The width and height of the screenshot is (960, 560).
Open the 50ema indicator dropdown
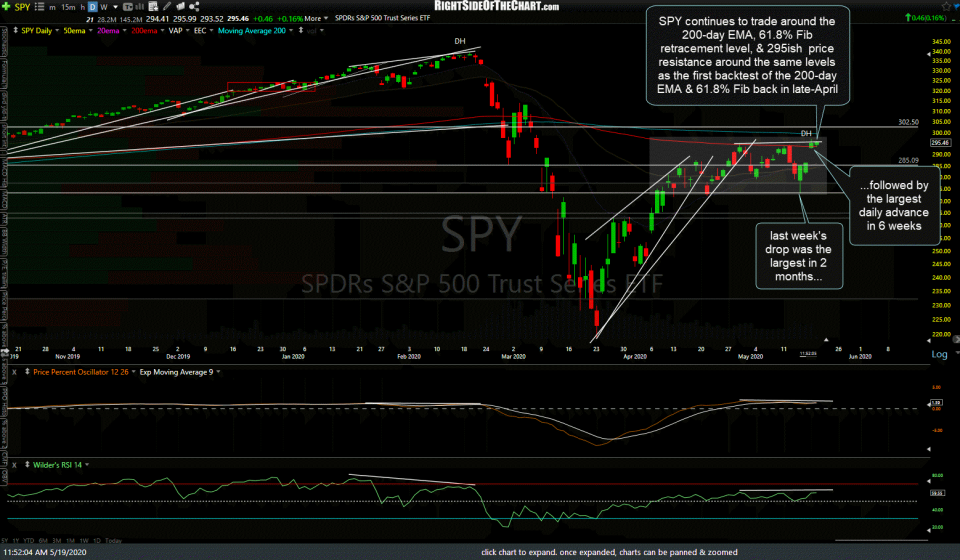91,30
